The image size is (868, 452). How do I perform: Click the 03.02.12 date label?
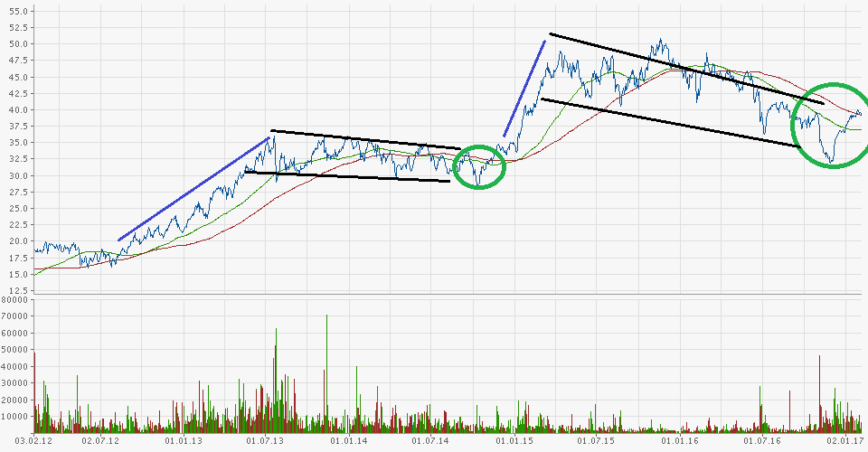(33, 441)
